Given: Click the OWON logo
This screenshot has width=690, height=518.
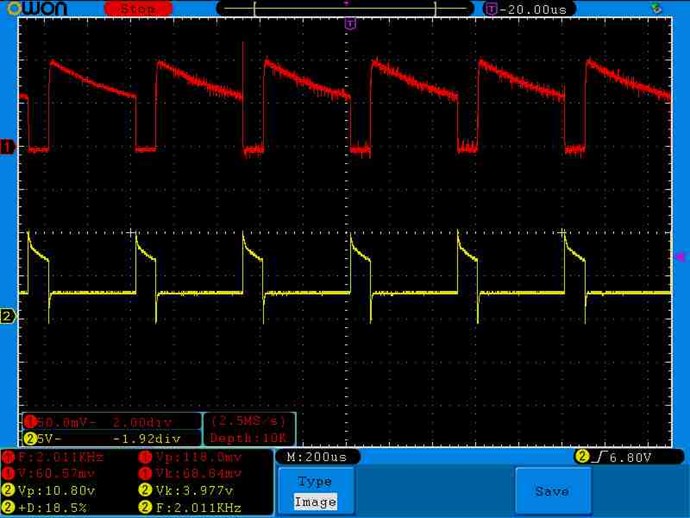Looking at the screenshot, I should click(x=37, y=8).
